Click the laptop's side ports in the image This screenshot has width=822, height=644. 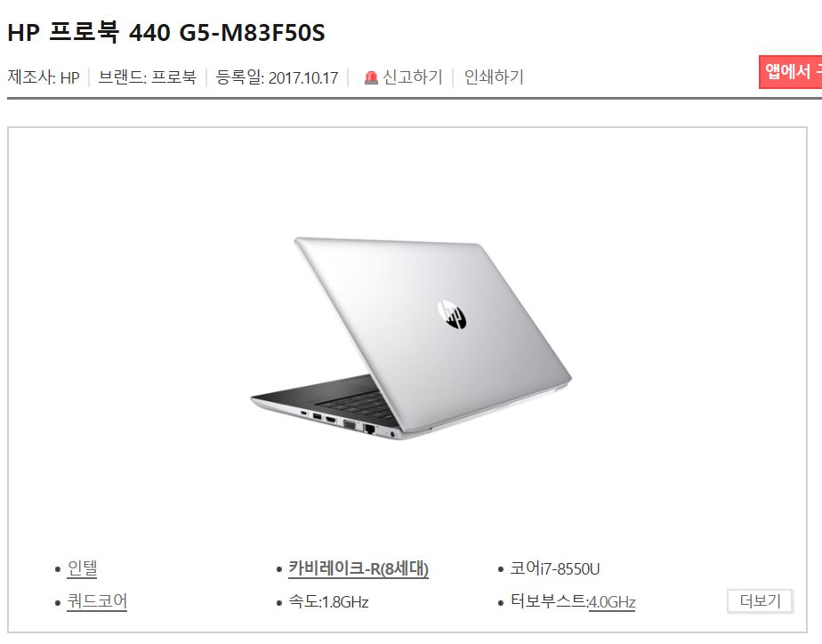[x=349, y=423]
